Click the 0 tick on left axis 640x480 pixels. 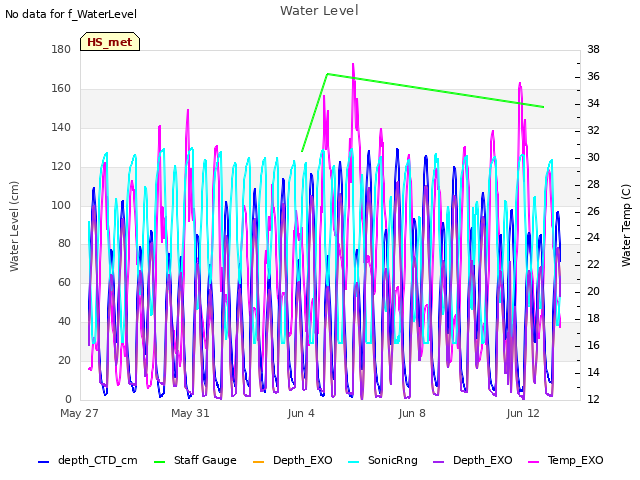click(x=68, y=399)
